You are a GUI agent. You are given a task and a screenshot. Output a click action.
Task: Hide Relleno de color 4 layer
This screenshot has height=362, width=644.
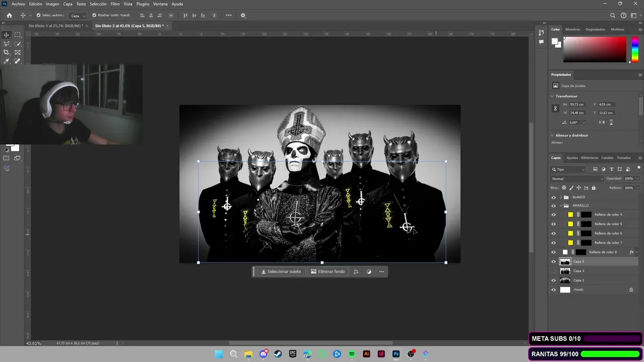[553, 215]
